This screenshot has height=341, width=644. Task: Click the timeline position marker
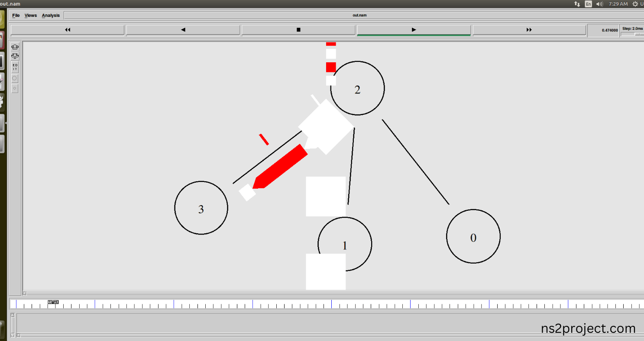[53, 302]
